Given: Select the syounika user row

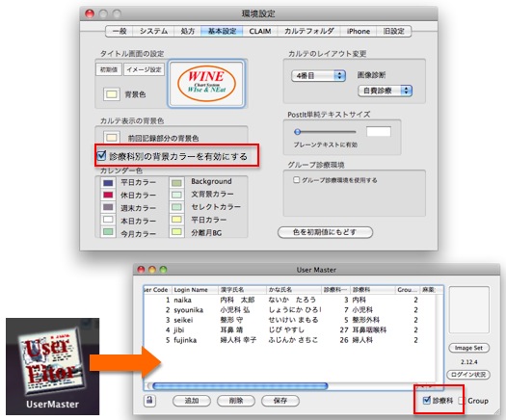Looking at the screenshot, I should point(289,309).
